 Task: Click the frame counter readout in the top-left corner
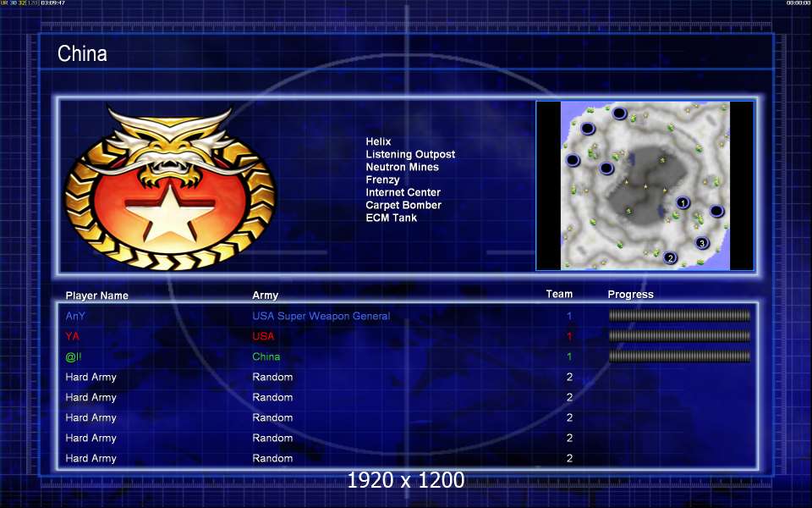(x=33, y=3)
